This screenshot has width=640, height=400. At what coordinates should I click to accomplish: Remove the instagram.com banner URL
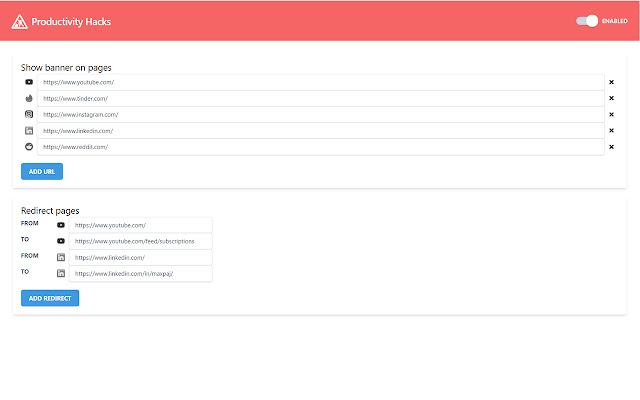coord(611,114)
